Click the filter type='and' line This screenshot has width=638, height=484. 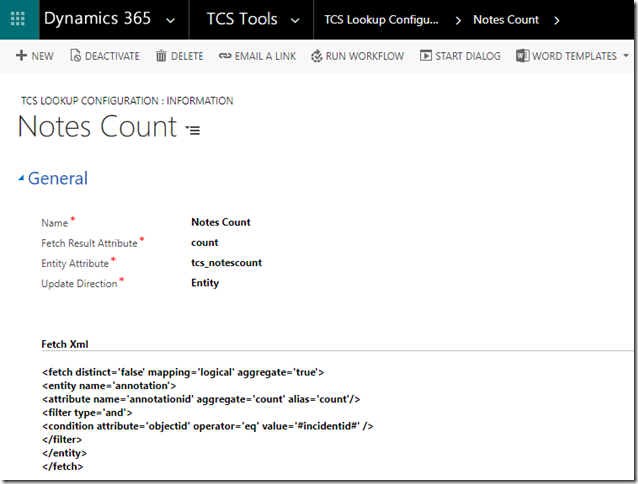click(87, 412)
